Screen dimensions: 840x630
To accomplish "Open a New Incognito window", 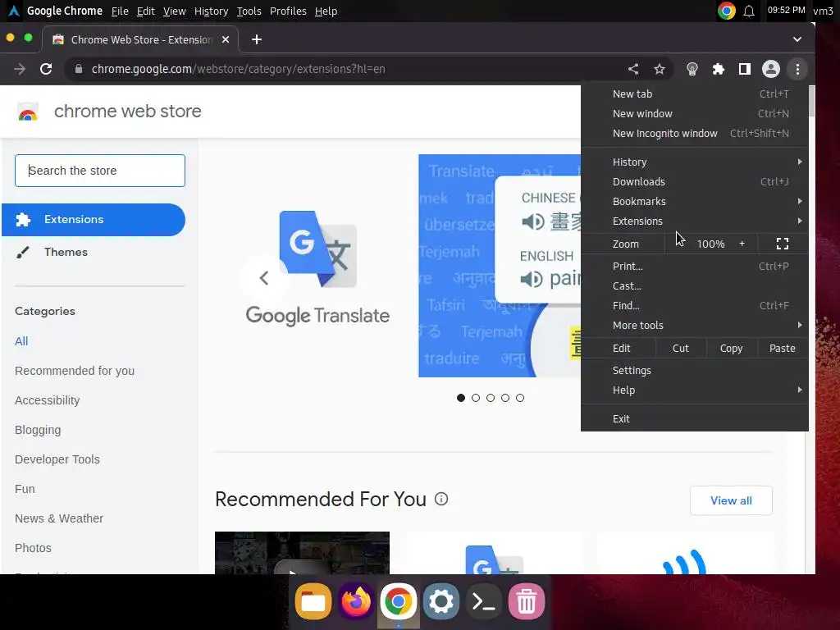I will [x=694, y=134].
